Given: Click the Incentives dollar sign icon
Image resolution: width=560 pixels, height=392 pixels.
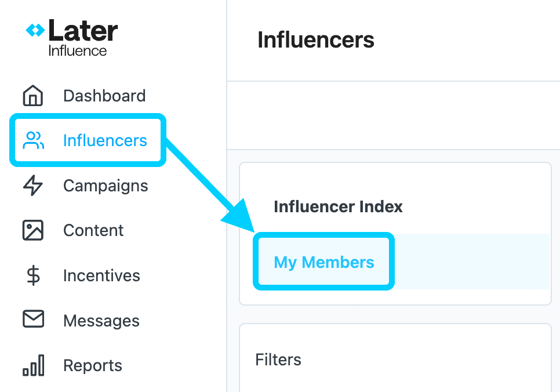Looking at the screenshot, I should [x=33, y=275].
